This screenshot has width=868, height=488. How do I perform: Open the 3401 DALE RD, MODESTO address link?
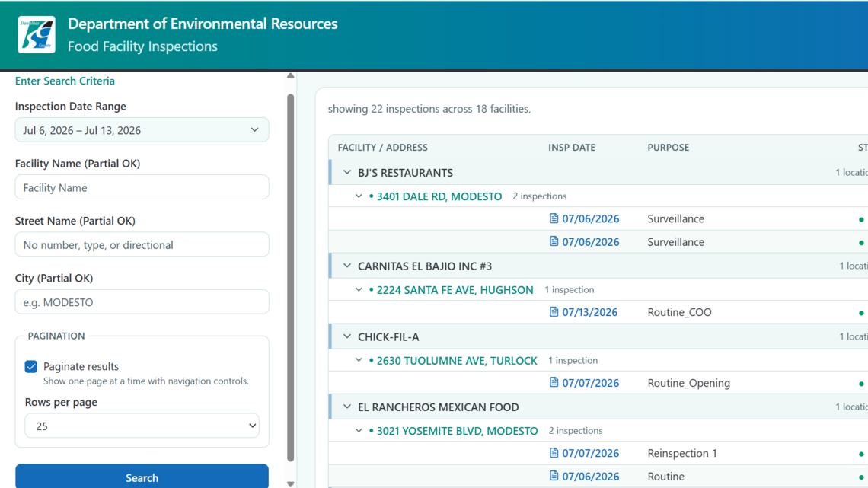(x=439, y=196)
